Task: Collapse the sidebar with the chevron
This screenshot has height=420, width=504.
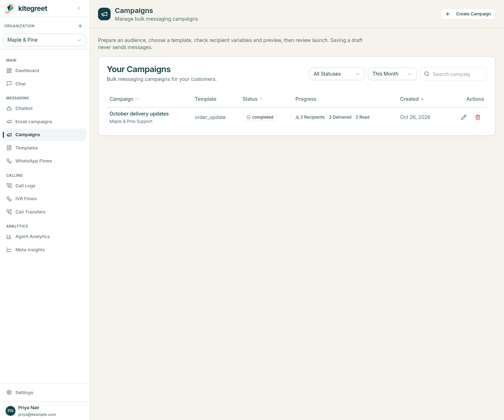Action: click(x=79, y=8)
